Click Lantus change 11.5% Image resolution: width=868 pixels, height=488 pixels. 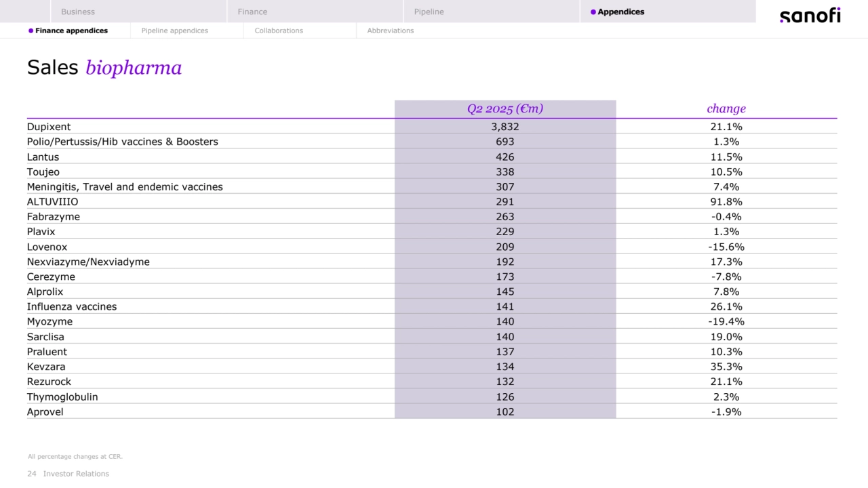(726, 157)
